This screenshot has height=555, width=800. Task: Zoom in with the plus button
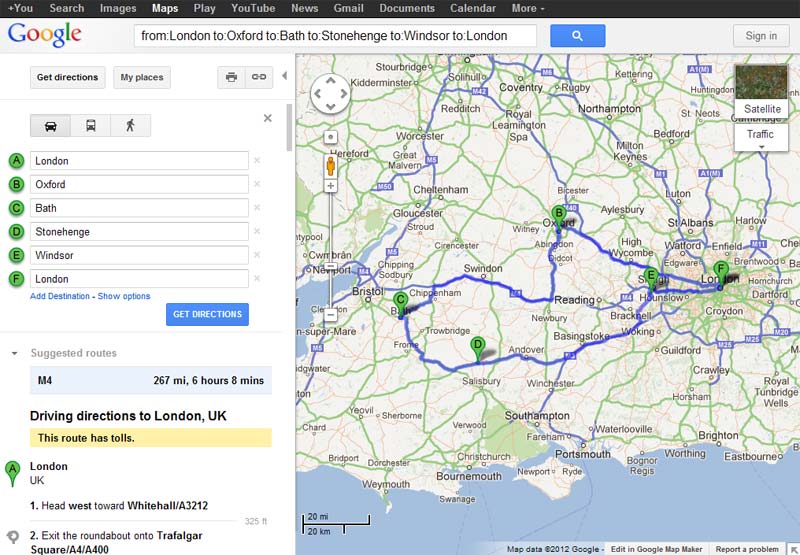pos(331,186)
